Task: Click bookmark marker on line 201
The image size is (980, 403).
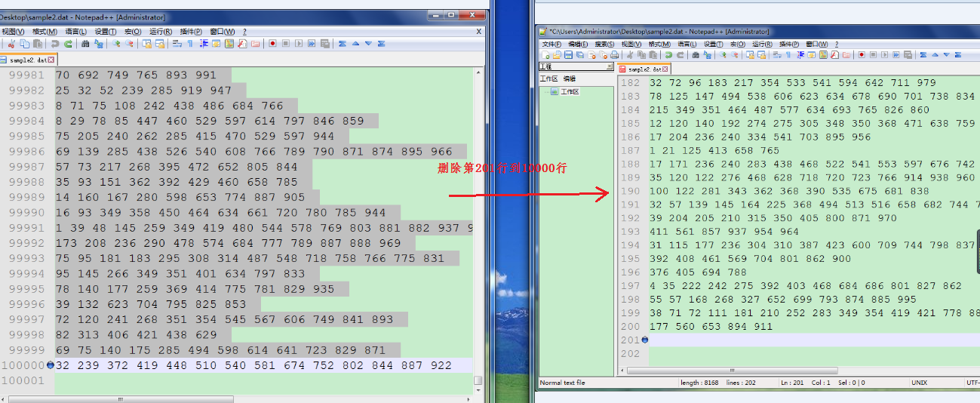Action: tap(644, 340)
